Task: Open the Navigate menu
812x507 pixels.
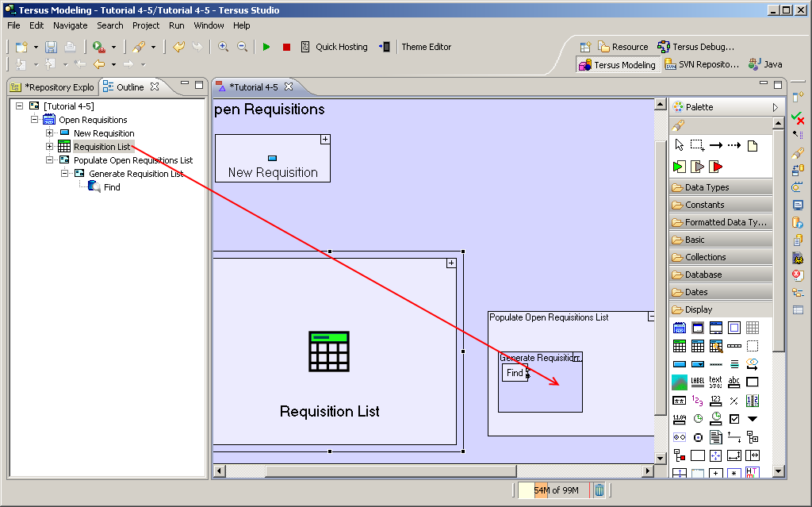Action: (70, 25)
